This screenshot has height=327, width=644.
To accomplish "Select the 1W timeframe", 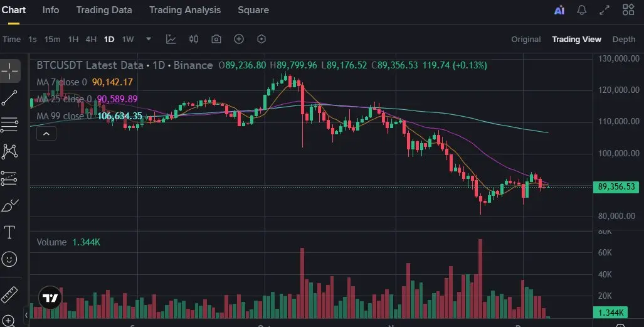I will coord(128,39).
